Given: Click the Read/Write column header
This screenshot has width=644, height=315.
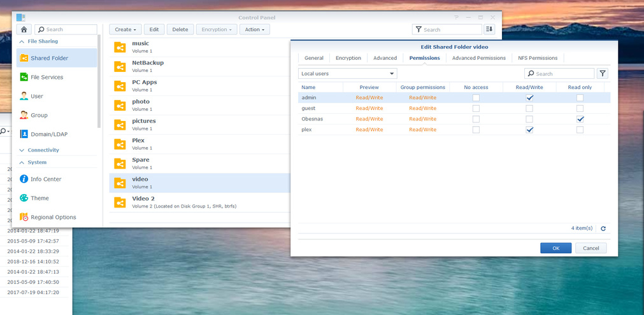Looking at the screenshot, I should click(529, 87).
